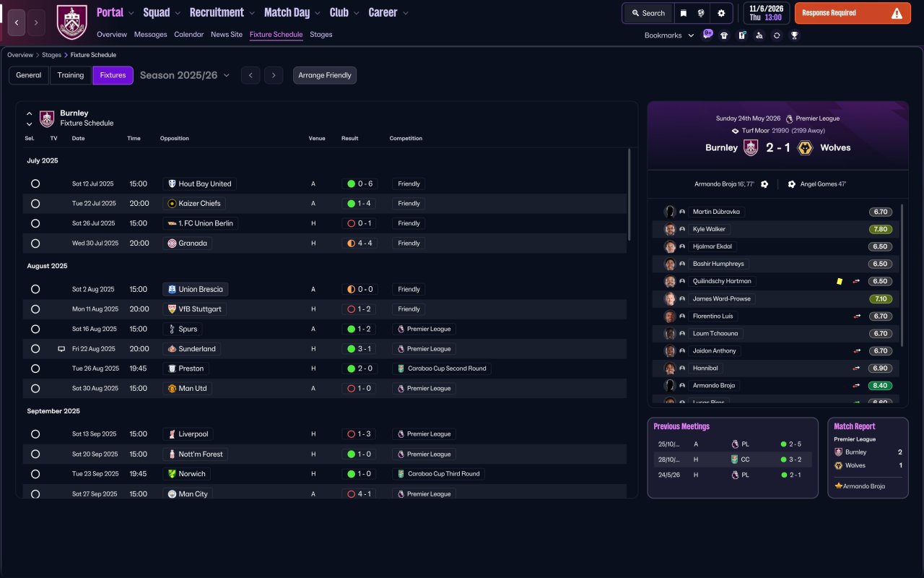Open the Season 2025/26 dropdown
Image resolution: width=924 pixels, height=578 pixels.
tap(185, 75)
